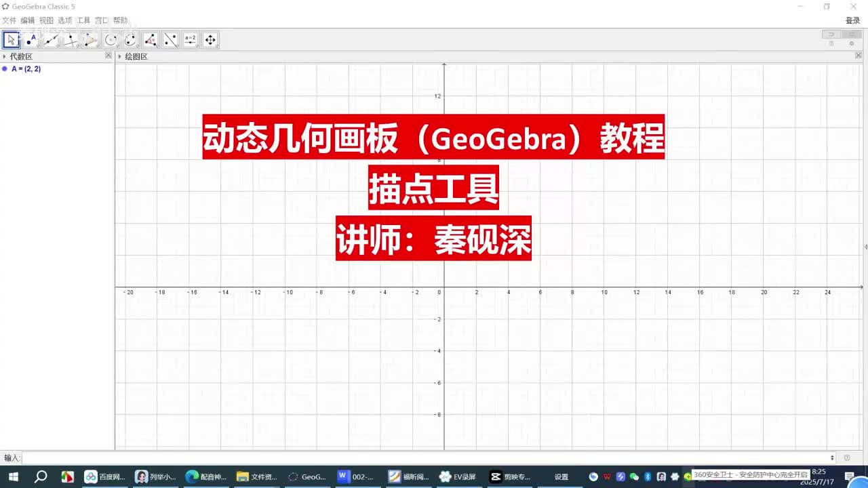This screenshot has height=488, width=868.
Task: Close the 绘图区 graphics panel
Action: pyautogui.click(x=859, y=56)
